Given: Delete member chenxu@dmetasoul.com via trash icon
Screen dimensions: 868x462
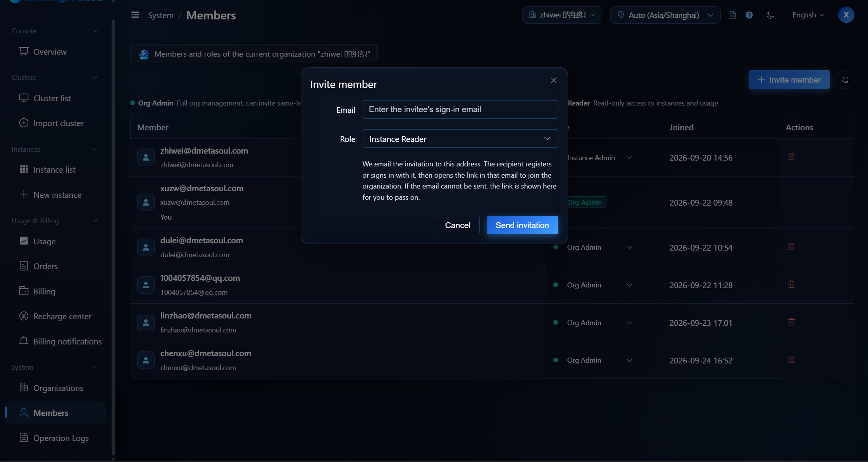Looking at the screenshot, I should 791,360.
